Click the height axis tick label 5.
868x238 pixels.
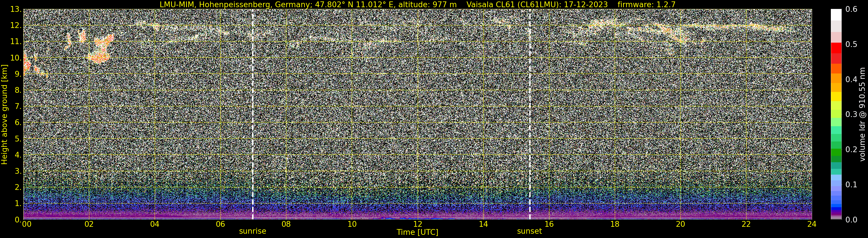(18, 139)
